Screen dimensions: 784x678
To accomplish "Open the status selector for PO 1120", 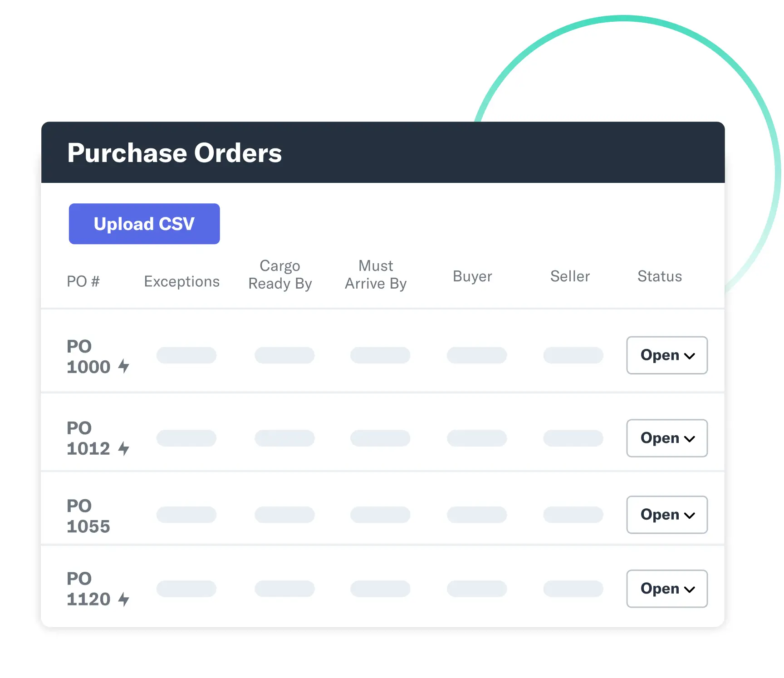I will point(667,589).
